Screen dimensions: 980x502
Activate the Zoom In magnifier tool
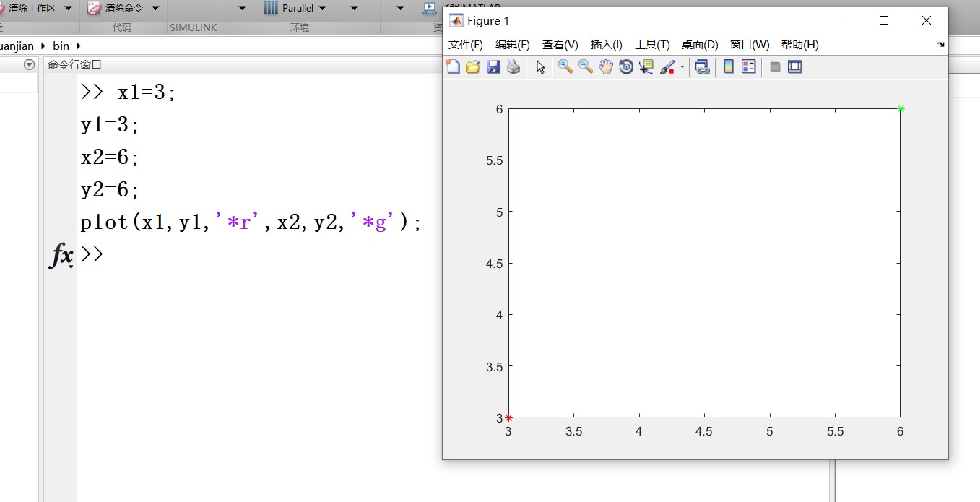click(565, 67)
